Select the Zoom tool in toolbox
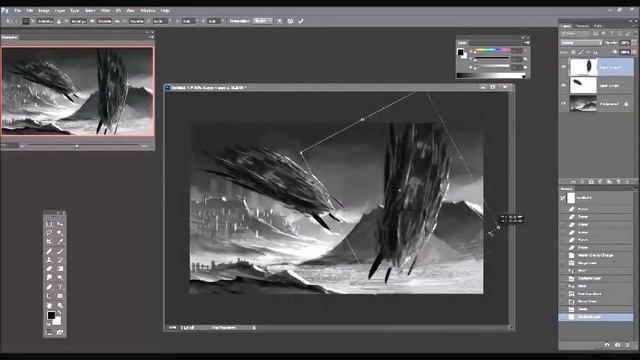Viewport: 640px width, 360px height. point(60,305)
